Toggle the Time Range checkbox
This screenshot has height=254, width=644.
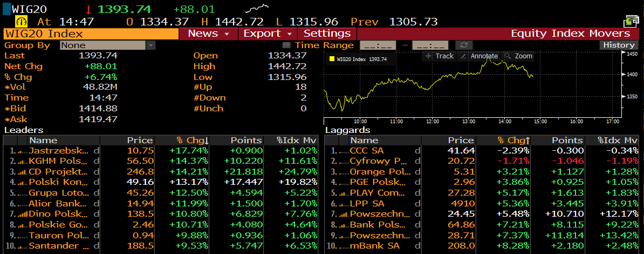[x=286, y=45]
